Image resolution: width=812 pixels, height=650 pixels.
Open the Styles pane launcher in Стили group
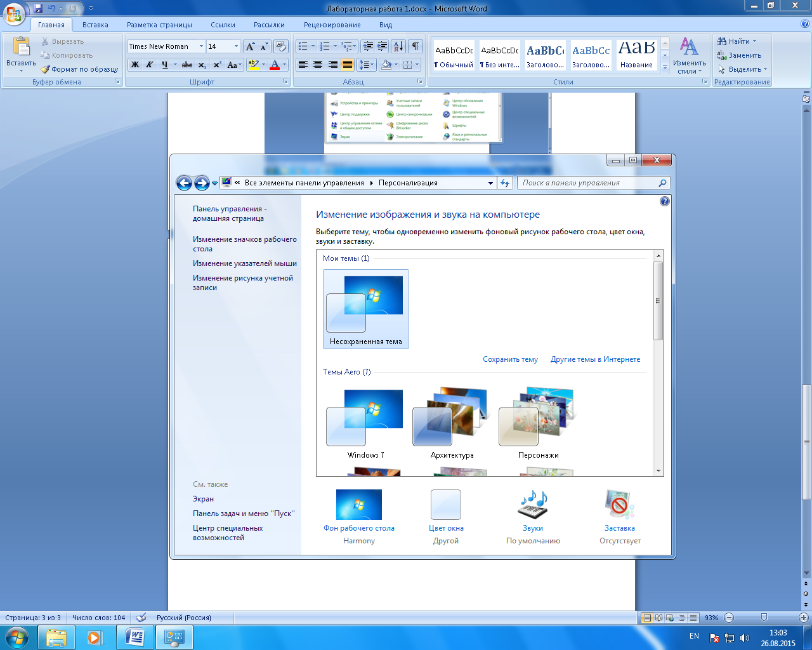tap(705, 82)
